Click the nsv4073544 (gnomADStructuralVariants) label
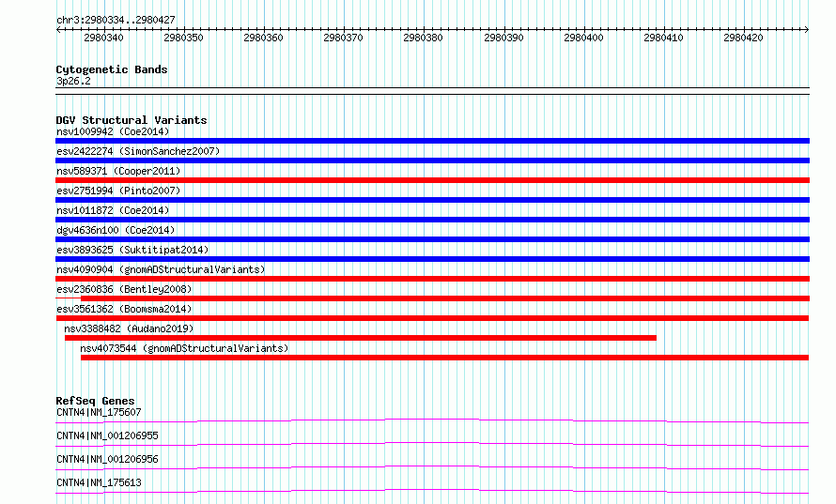Image resolution: width=836 pixels, height=504 pixels. tap(184, 348)
